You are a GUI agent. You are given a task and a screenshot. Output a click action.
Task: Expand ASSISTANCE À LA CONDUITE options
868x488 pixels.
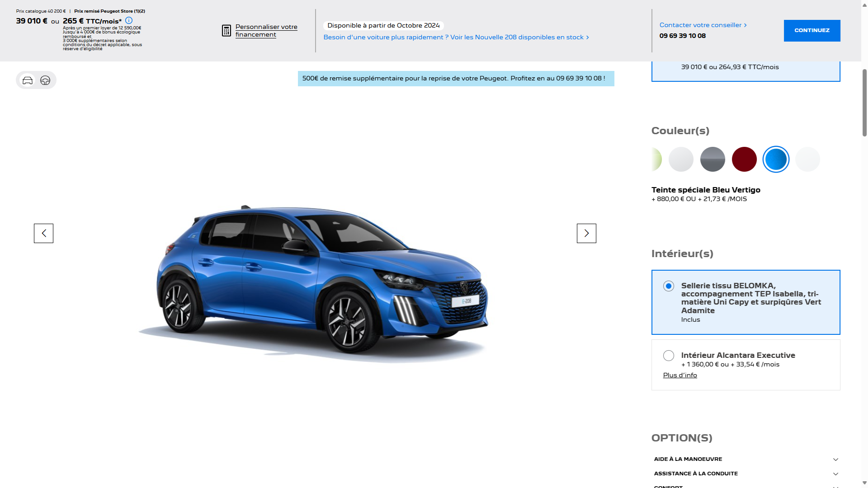(x=835, y=474)
